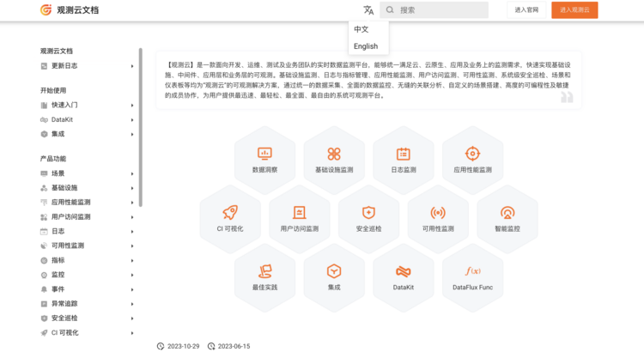
Task: Expand the 更新日志 sidebar arrow
Action: (x=132, y=66)
